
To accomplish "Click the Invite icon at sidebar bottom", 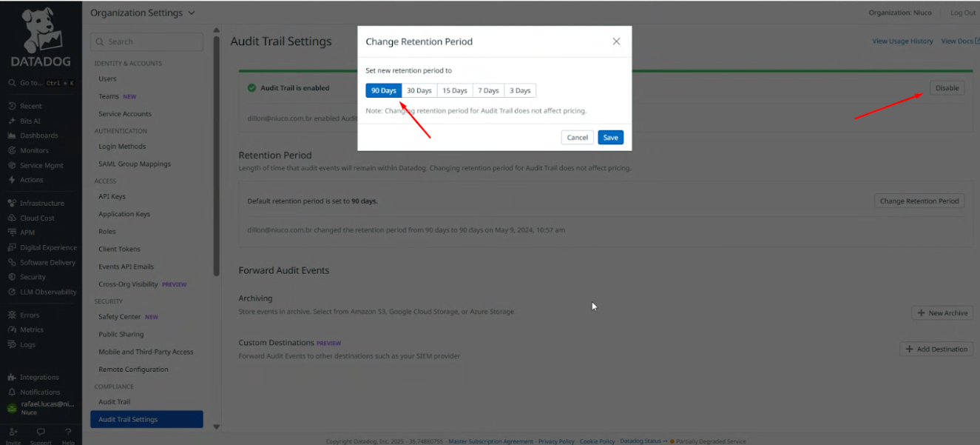I will pyautogui.click(x=13, y=435).
